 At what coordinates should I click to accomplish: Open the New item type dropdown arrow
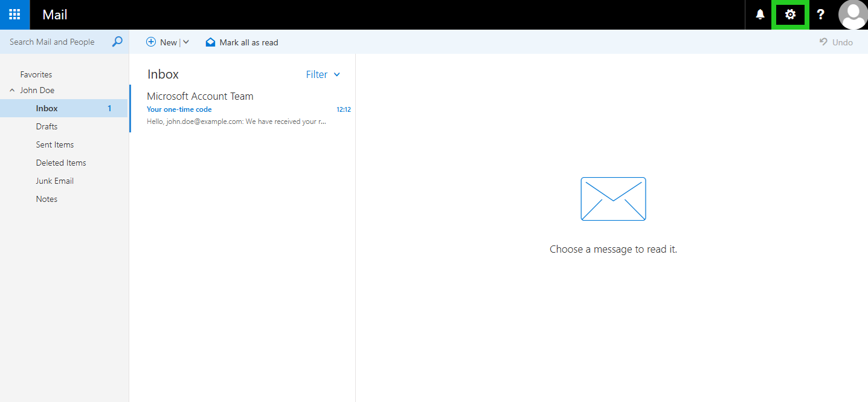186,42
